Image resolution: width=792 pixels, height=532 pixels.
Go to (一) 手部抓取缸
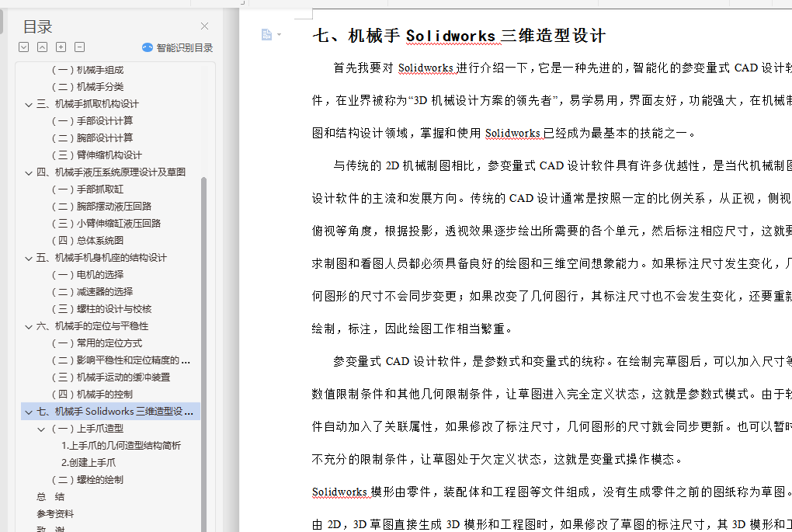coord(88,190)
